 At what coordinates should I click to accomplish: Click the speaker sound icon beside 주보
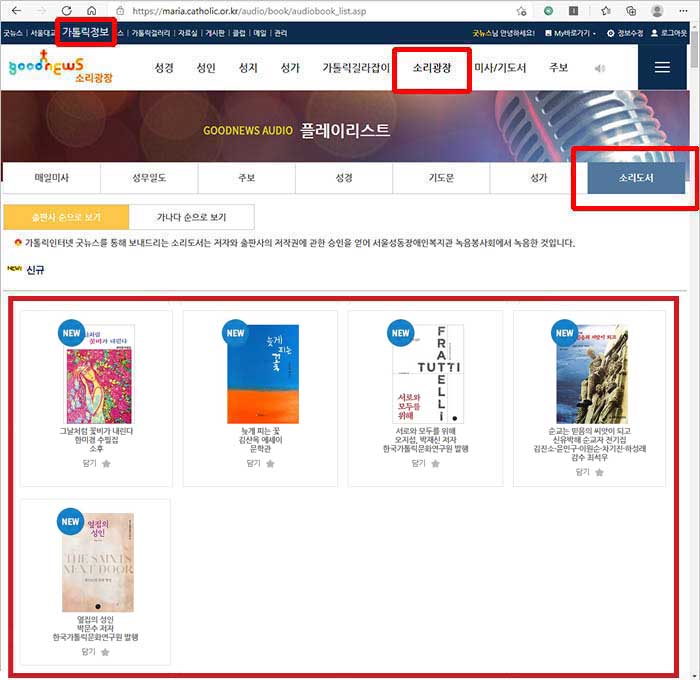coord(600,68)
